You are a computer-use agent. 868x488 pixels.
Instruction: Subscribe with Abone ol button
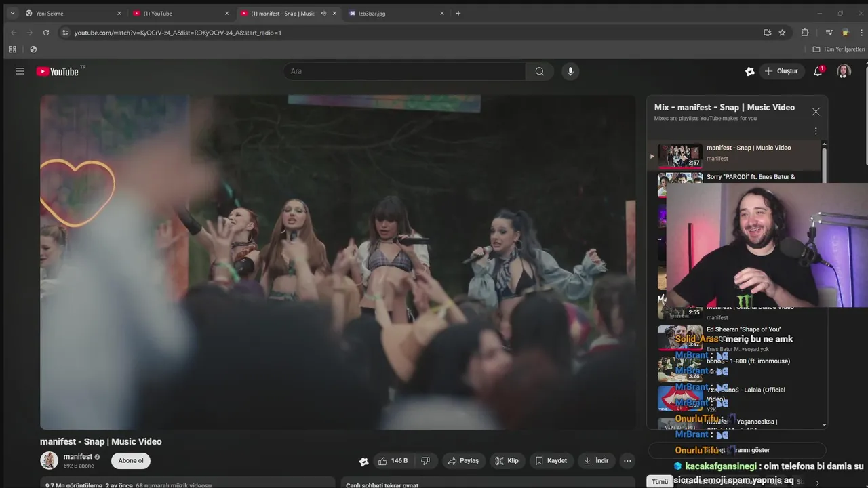131,461
